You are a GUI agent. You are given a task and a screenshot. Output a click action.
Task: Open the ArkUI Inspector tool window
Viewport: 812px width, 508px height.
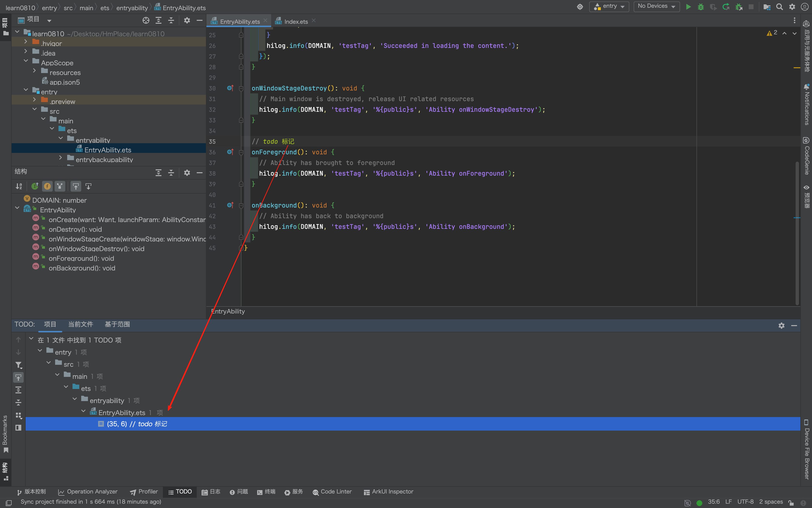tap(389, 492)
